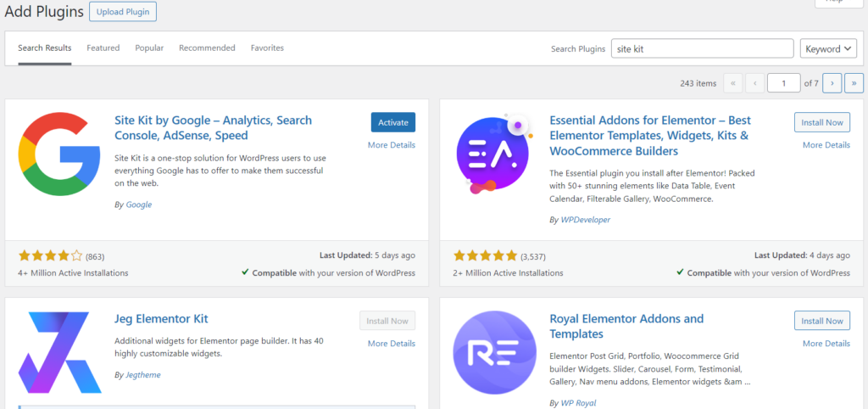Click the Search Plugins input field
Viewport: 868px width, 409px height.
pyautogui.click(x=703, y=48)
